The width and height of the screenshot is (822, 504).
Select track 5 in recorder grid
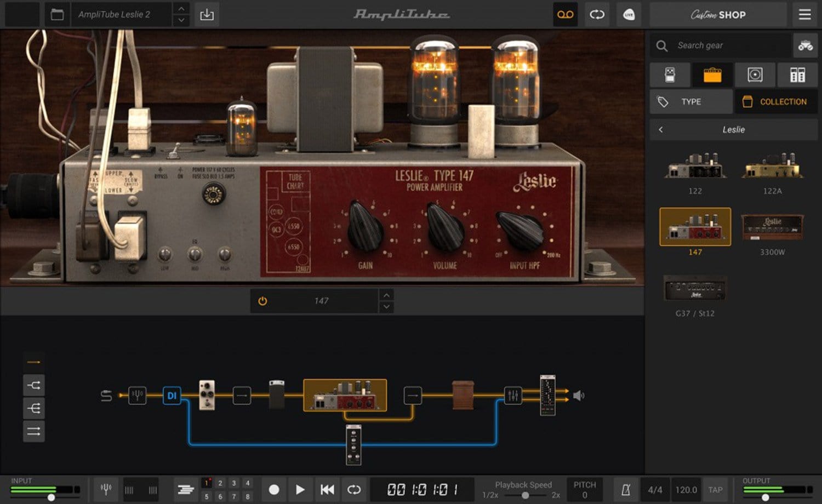(x=207, y=496)
